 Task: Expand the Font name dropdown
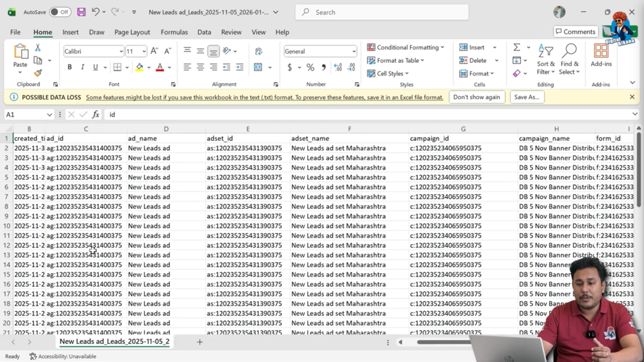coord(121,51)
